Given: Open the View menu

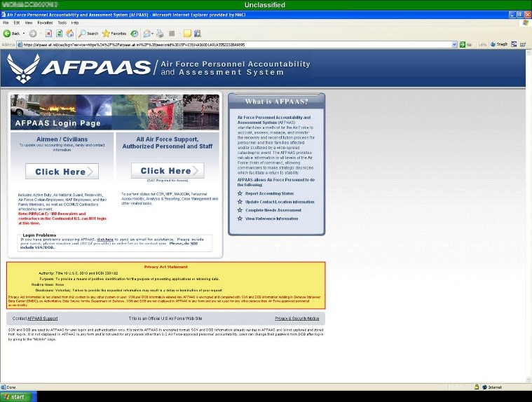Looking at the screenshot, I should 29,22.
